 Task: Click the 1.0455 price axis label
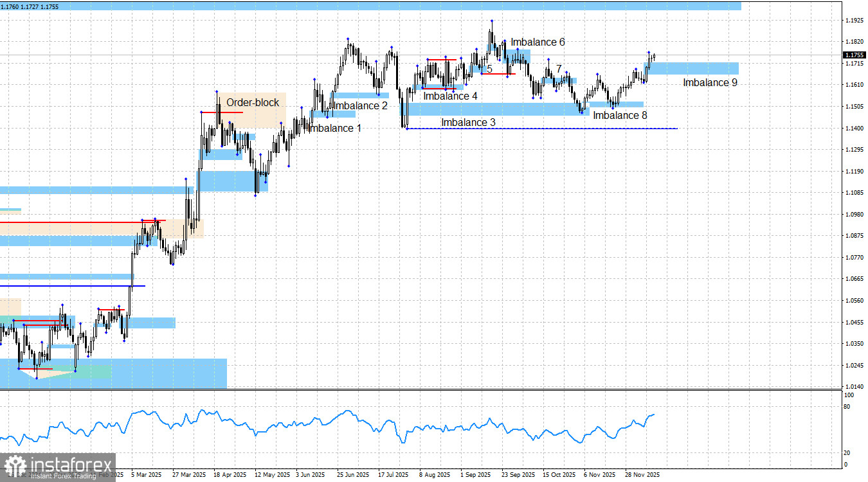pos(854,323)
